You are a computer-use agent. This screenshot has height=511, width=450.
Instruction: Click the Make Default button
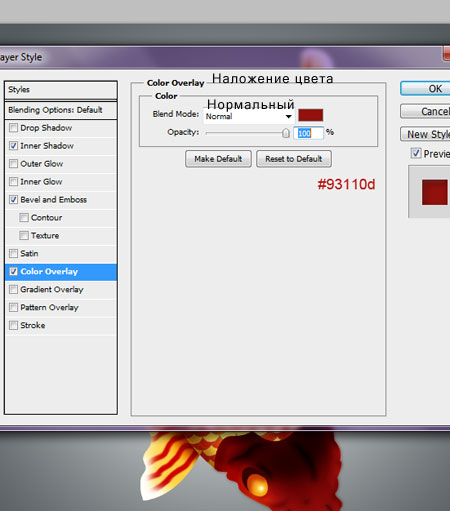point(218,159)
